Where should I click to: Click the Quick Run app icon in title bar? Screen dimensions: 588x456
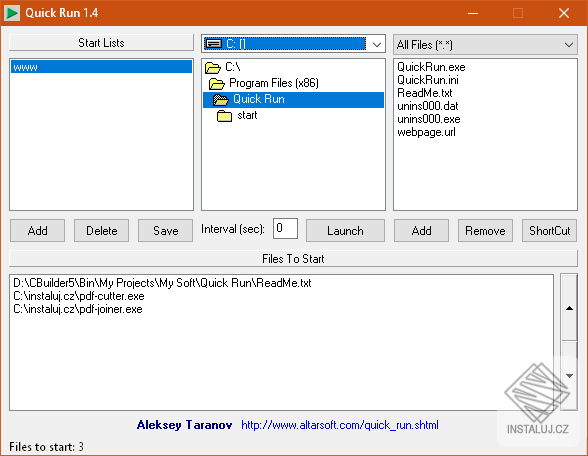[x=12, y=13]
